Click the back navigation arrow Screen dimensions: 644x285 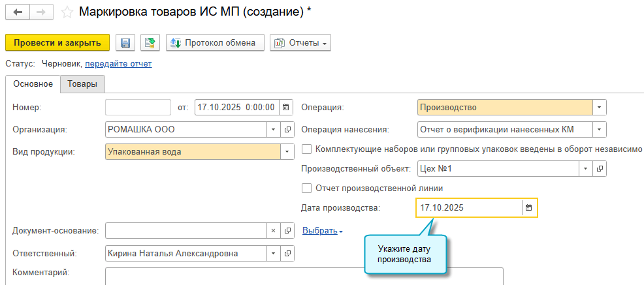18,12
